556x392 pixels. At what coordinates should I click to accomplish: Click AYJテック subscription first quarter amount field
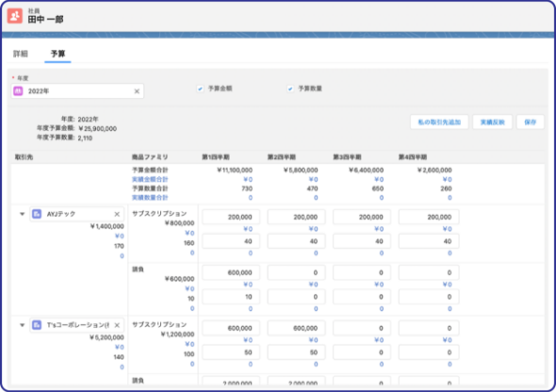click(231, 217)
